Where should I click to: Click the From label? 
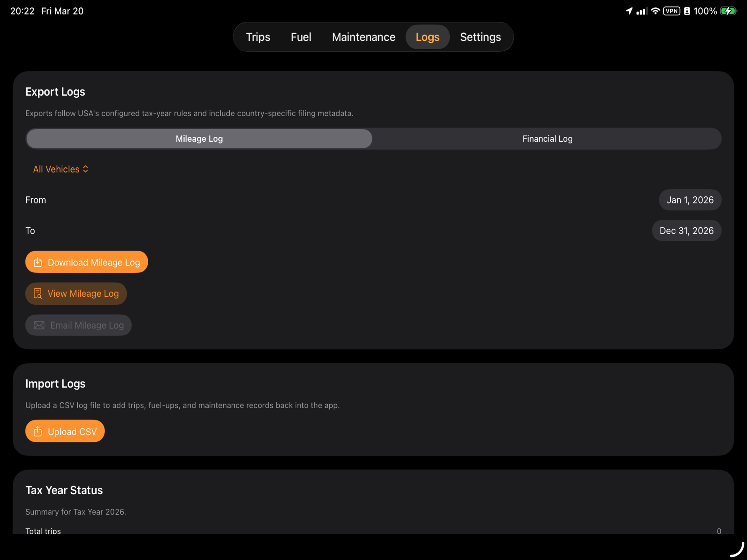tap(36, 200)
